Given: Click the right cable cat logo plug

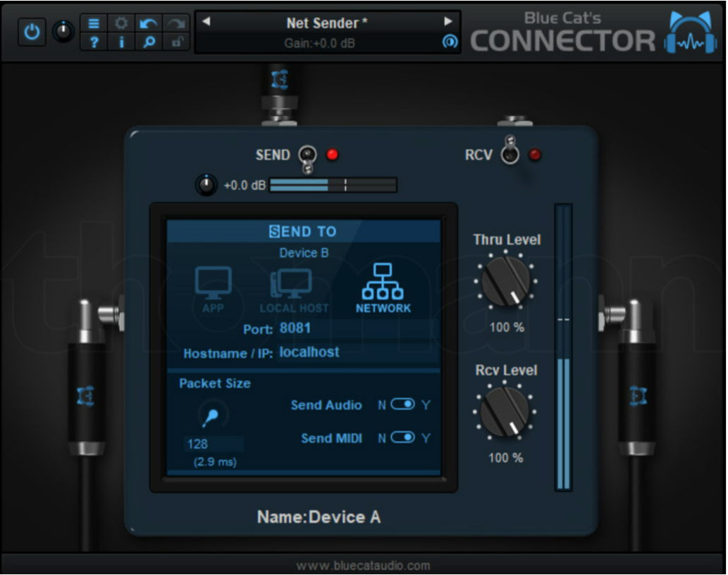Looking at the screenshot, I should (x=637, y=395).
